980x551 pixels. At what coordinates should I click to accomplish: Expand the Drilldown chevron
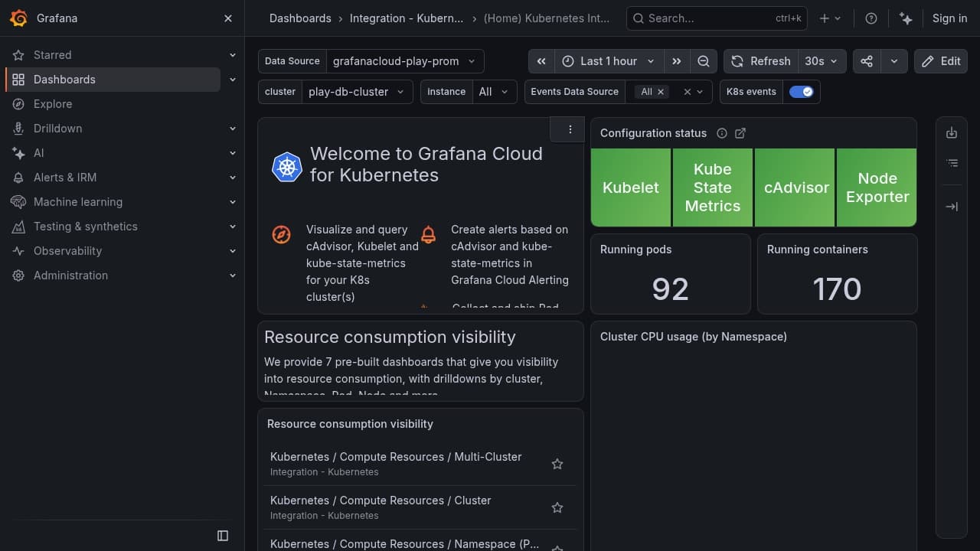point(233,129)
